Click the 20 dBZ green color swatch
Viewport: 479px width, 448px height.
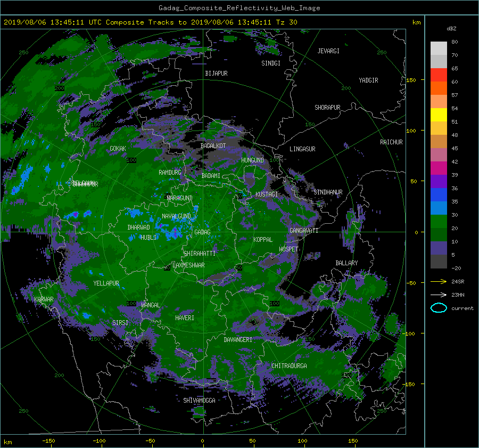pos(439,222)
